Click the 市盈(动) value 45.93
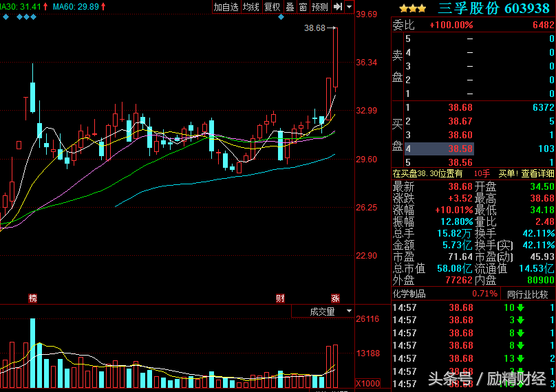Screen dimensions: 556x392 click(x=542, y=257)
